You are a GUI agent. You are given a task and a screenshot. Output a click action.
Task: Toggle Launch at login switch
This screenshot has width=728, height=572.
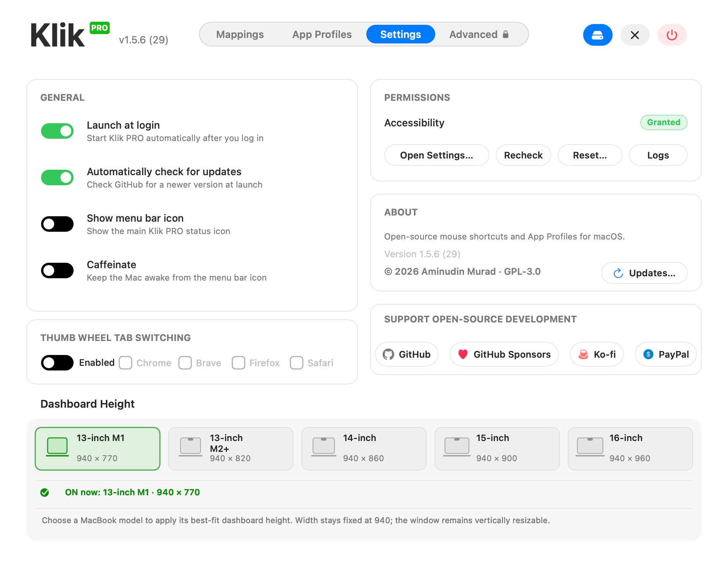pos(57,131)
